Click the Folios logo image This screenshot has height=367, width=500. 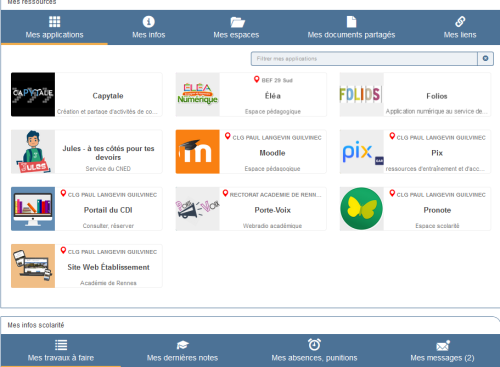361,94
